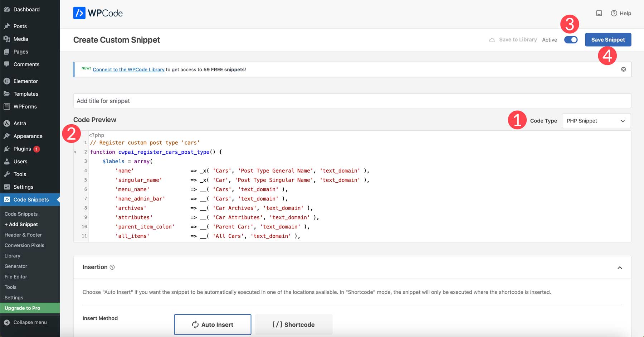Open the Comments section
Image resolution: width=644 pixels, height=337 pixels.
coord(26,64)
